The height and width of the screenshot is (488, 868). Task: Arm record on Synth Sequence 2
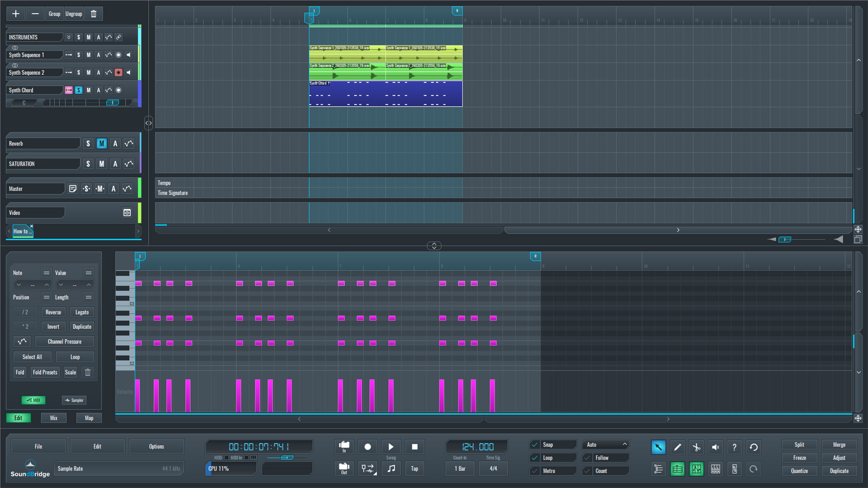118,72
